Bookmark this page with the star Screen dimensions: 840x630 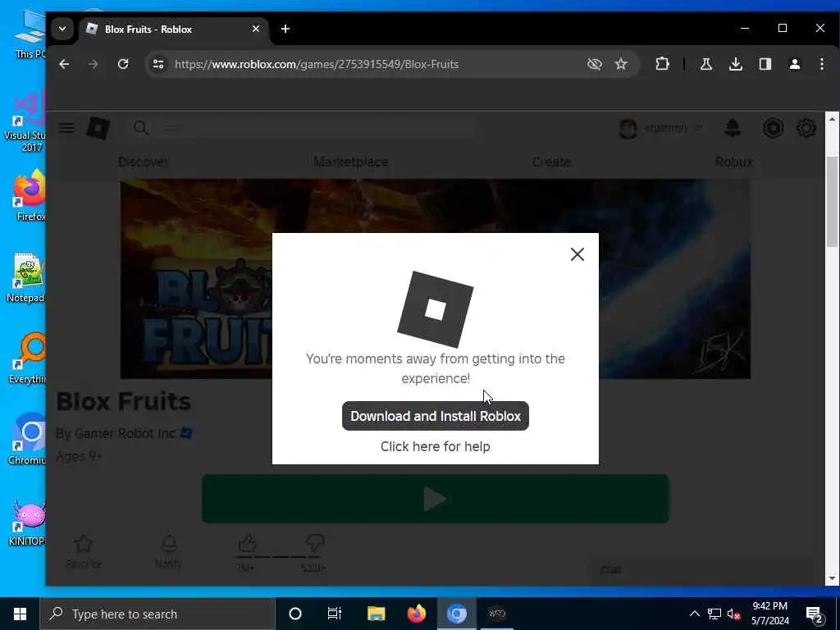pos(621,64)
